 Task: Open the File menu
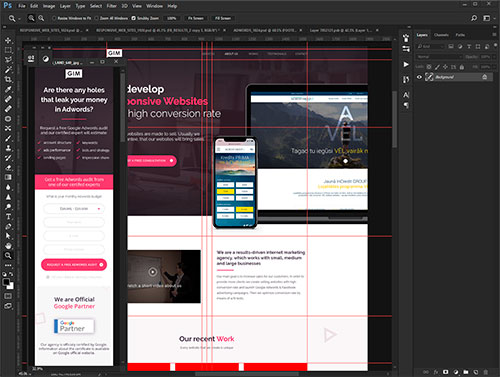22,6
